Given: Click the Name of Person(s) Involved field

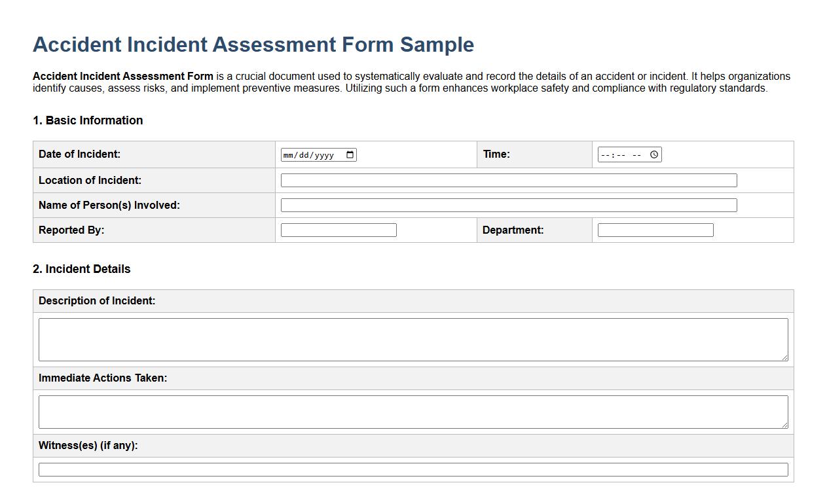Looking at the screenshot, I should coord(509,204).
